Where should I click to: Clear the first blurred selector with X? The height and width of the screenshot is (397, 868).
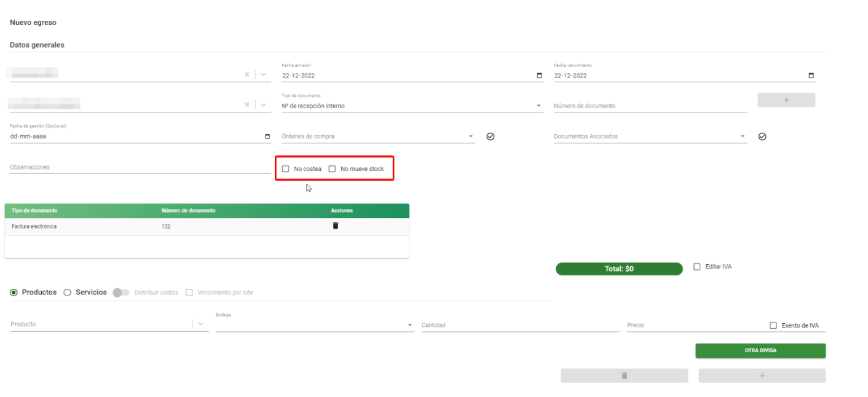(247, 74)
